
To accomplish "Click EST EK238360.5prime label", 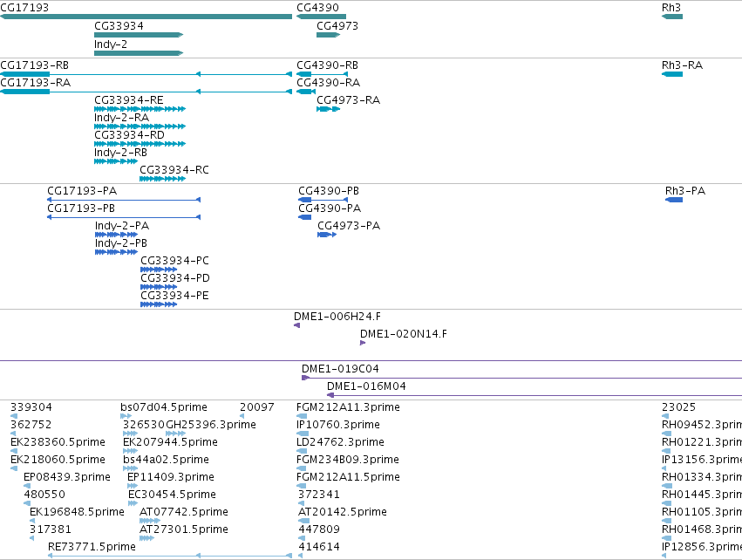I will tap(58, 442).
